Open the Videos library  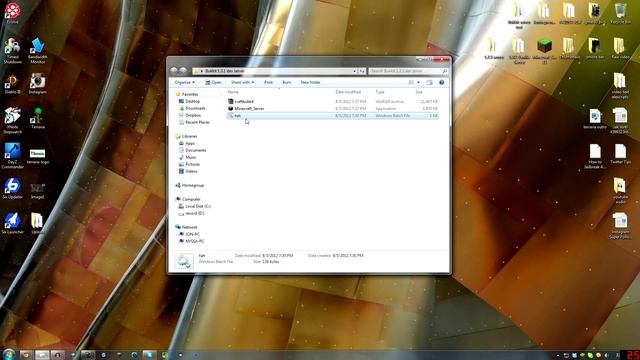click(x=188, y=171)
